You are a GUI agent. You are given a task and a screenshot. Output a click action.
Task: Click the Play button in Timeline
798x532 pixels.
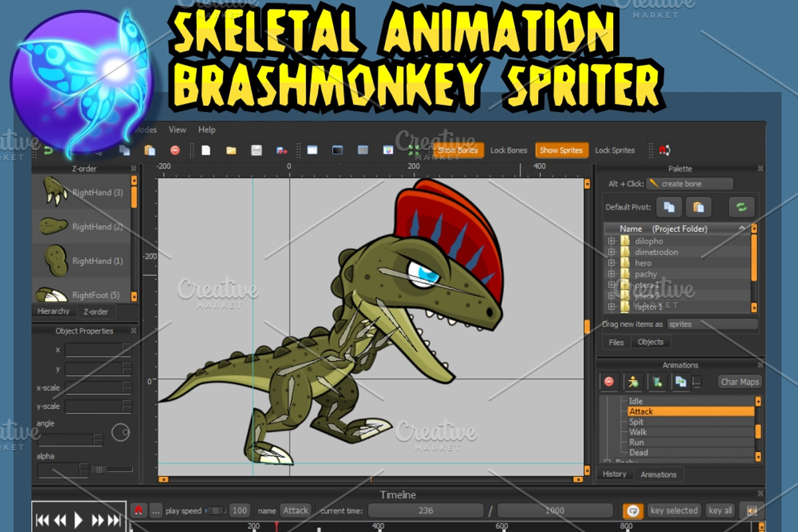click(78, 520)
